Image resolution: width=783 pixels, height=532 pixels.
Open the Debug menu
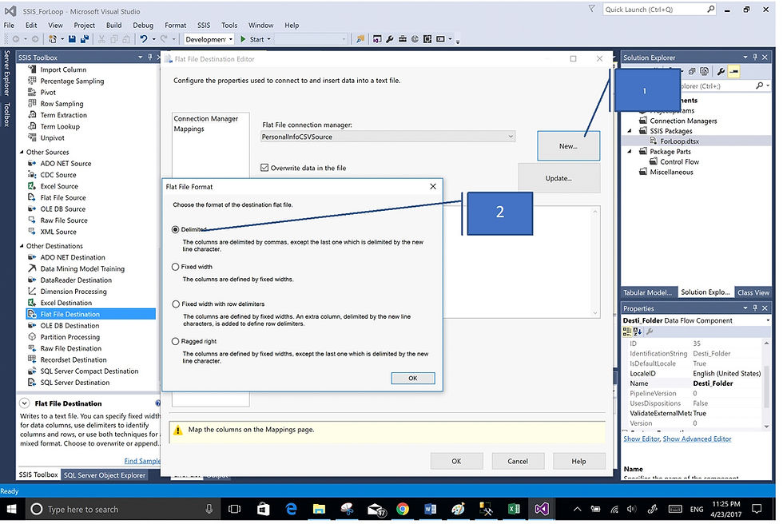[143, 25]
